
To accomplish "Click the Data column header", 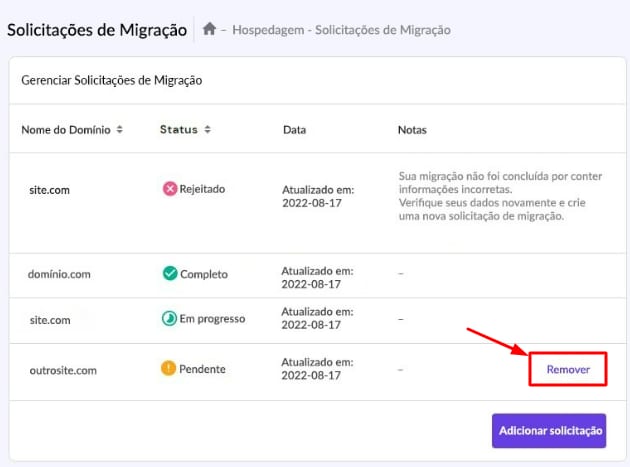I will pyautogui.click(x=294, y=130).
